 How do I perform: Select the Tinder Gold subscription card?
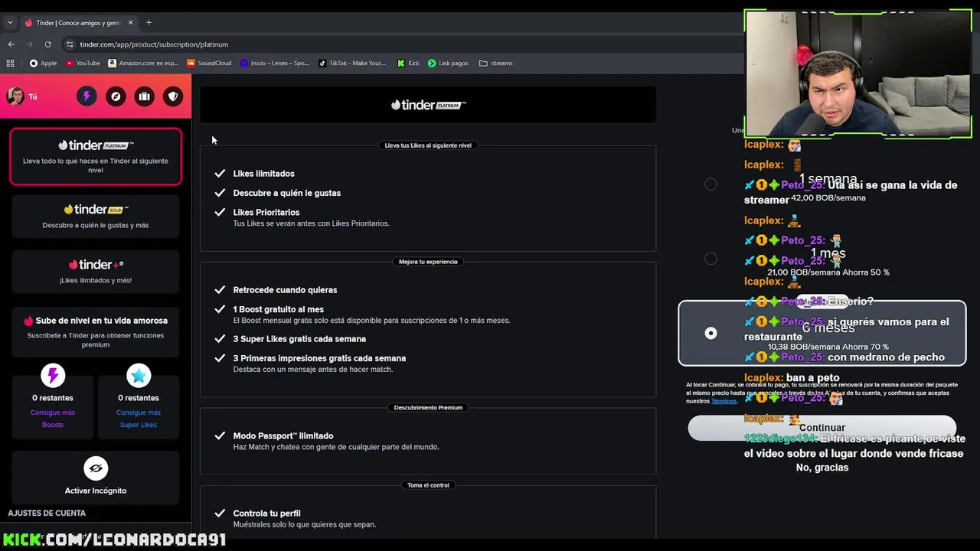point(96,216)
